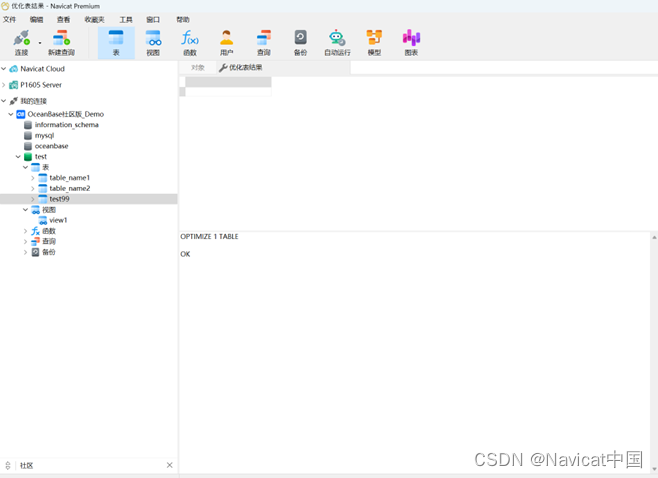Click the Navicat Cloud icon
Screen dimensions: 658x478
coord(13,68)
